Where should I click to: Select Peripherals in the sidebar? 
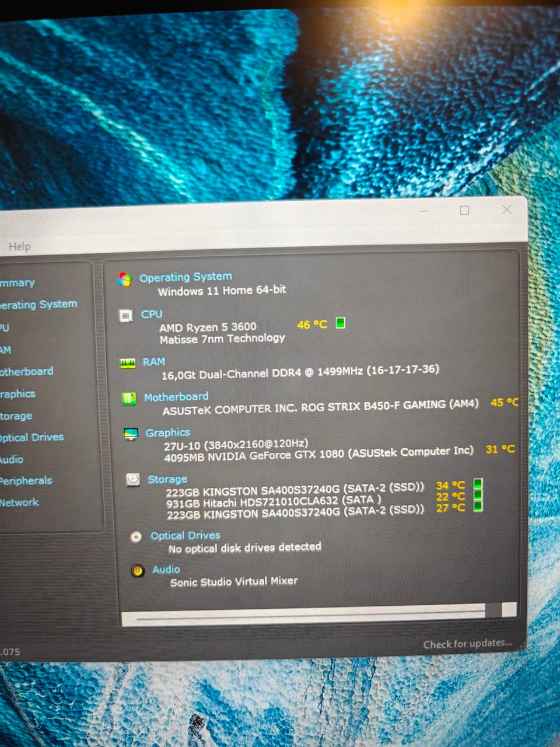click(26, 481)
